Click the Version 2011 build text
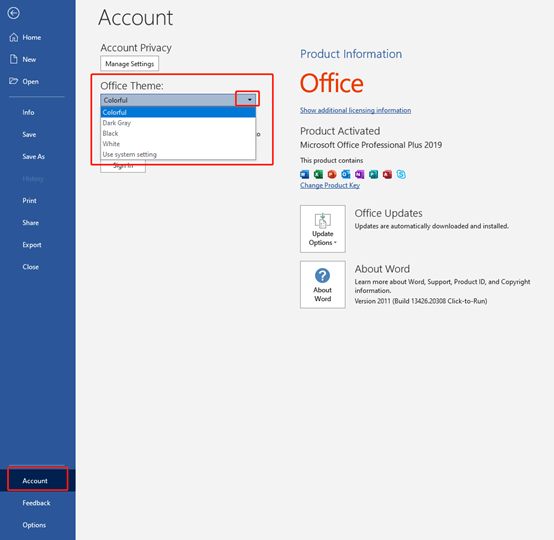 [x=420, y=301]
